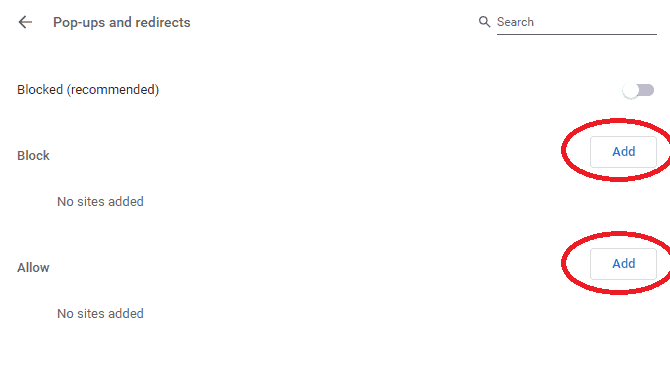670x370 pixels.
Task: Click the Allow section heading
Action: click(x=33, y=267)
